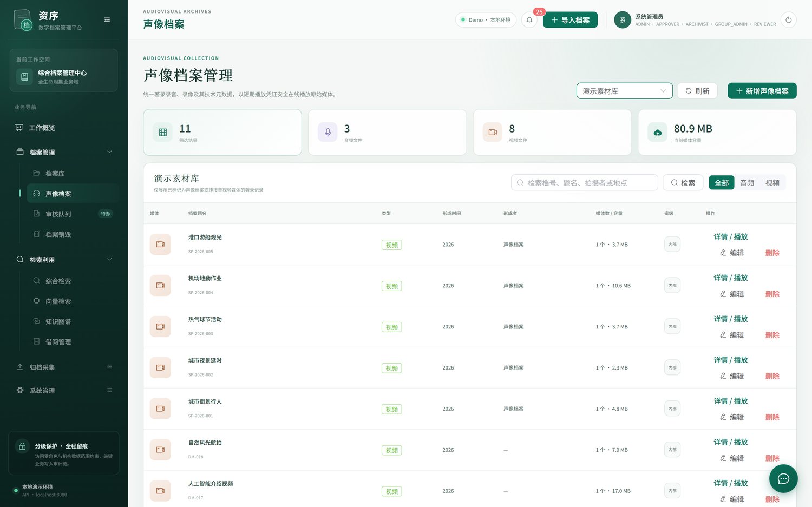
Task: Click the 归档采集 list icon on right
Action: pos(110,367)
